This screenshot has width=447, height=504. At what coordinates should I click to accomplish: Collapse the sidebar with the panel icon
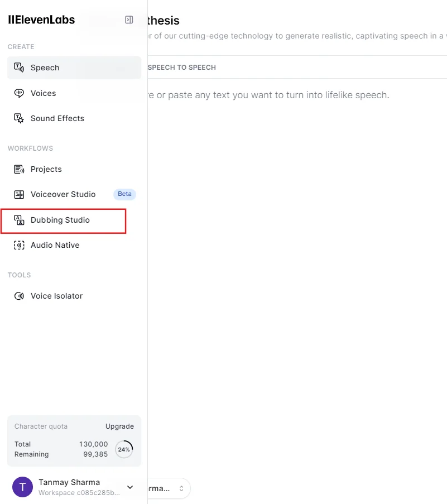tap(129, 20)
